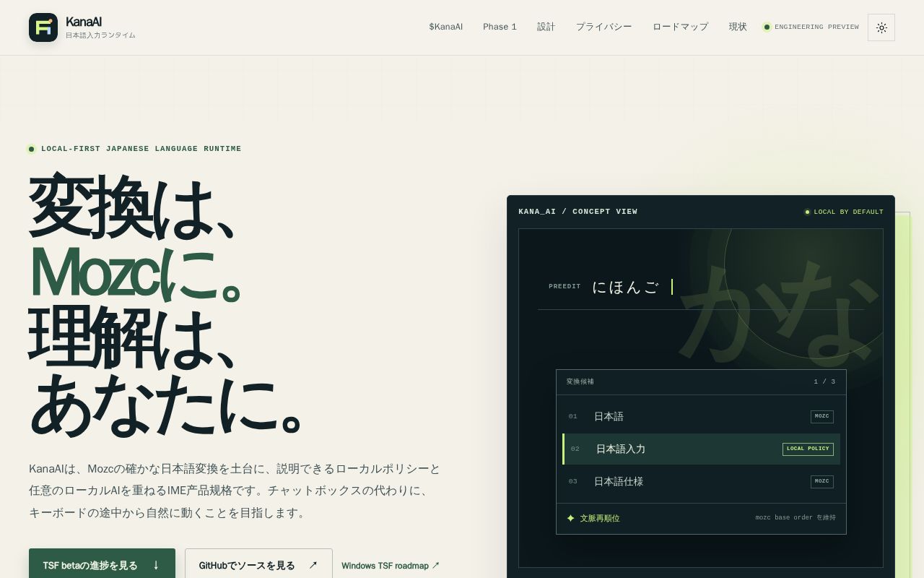Click the ENGINEERING PREVIEW status badge
924x578 pixels.
point(811,27)
